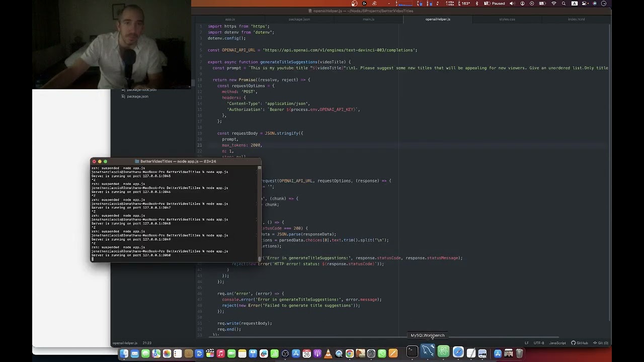Open Spotlight search magnifier

click(x=564, y=4)
